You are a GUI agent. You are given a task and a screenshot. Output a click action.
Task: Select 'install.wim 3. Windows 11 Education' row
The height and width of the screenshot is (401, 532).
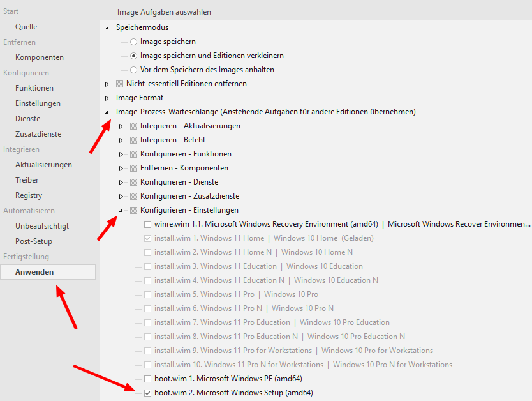point(258,266)
